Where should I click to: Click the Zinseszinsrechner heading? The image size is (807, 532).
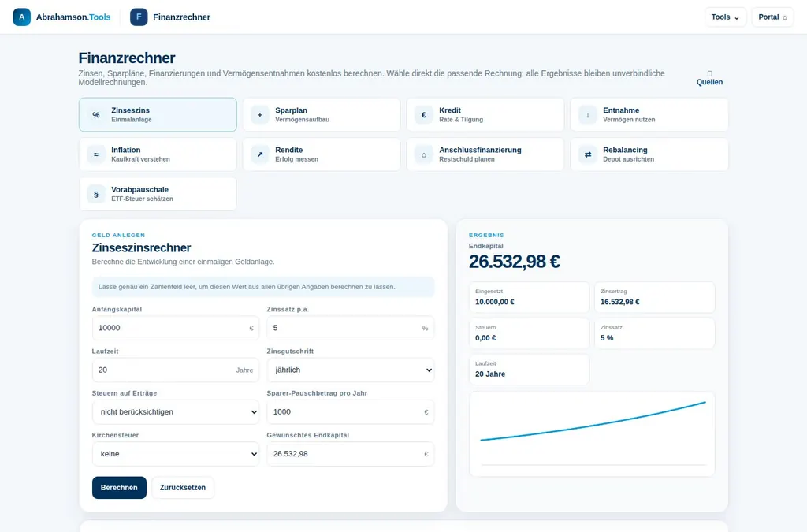(x=142, y=247)
